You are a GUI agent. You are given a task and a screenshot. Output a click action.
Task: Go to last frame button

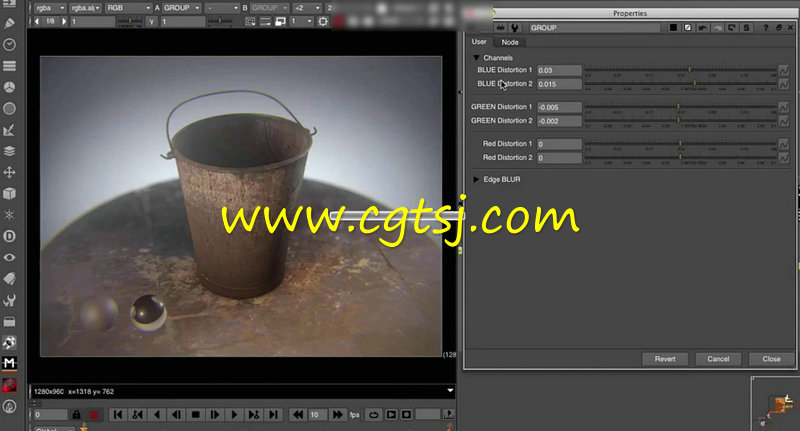point(273,415)
